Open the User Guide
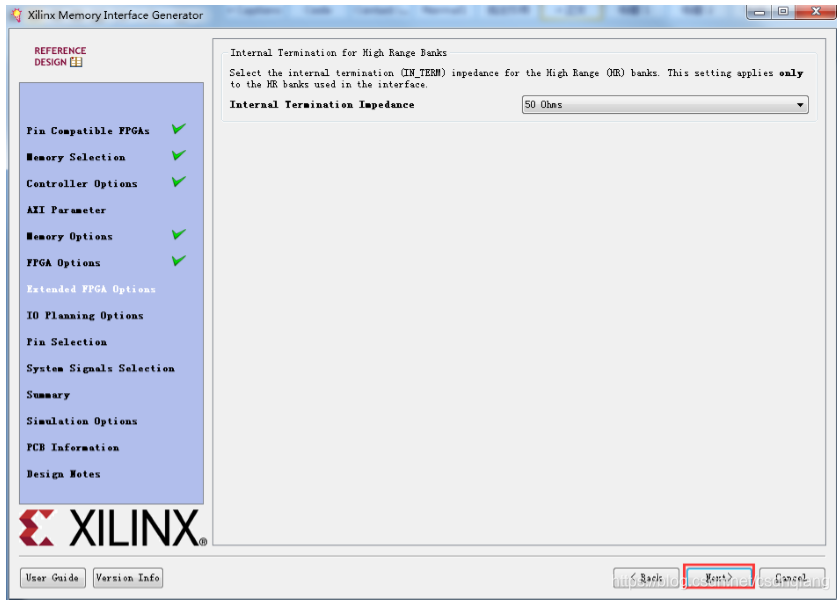 click(x=52, y=578)
